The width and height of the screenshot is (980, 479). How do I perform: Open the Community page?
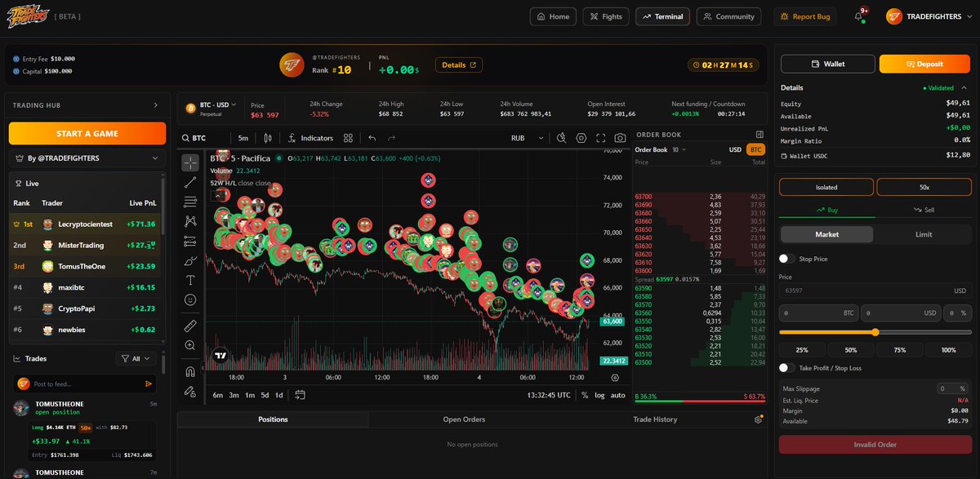click(x=728, y=16)
